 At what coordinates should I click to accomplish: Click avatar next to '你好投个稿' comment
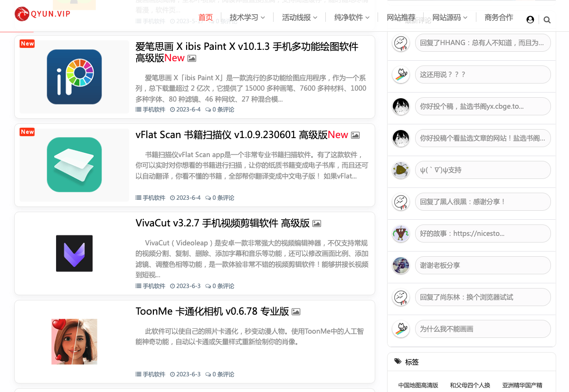pyautogui.click(x=401, y=107)
